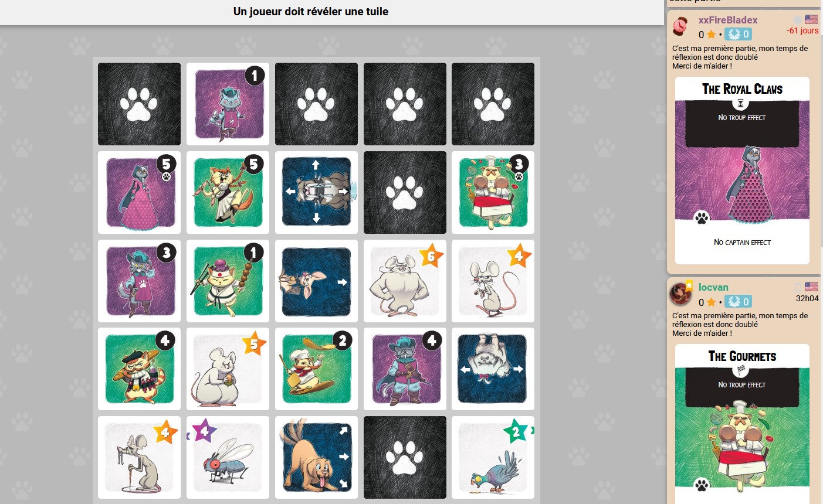Open locvan player profile

pyautogui.click(x=713, y=287)
